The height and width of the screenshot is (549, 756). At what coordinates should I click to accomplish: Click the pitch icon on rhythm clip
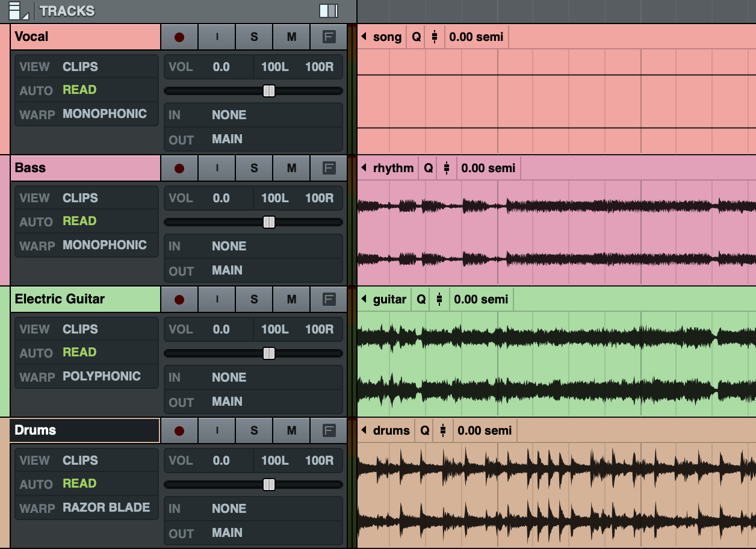(x=447, y=168)
